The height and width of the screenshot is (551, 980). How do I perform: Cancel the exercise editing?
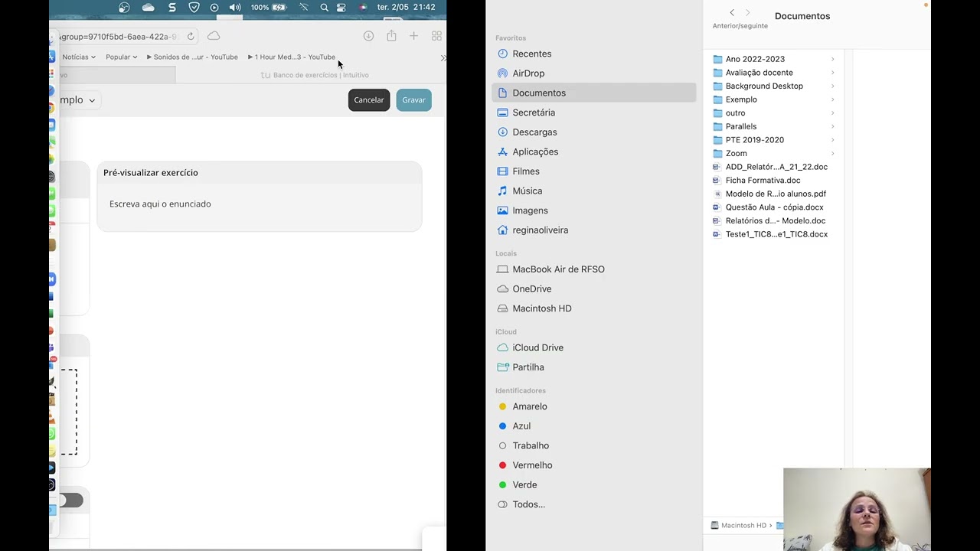(x=369, y=100)
